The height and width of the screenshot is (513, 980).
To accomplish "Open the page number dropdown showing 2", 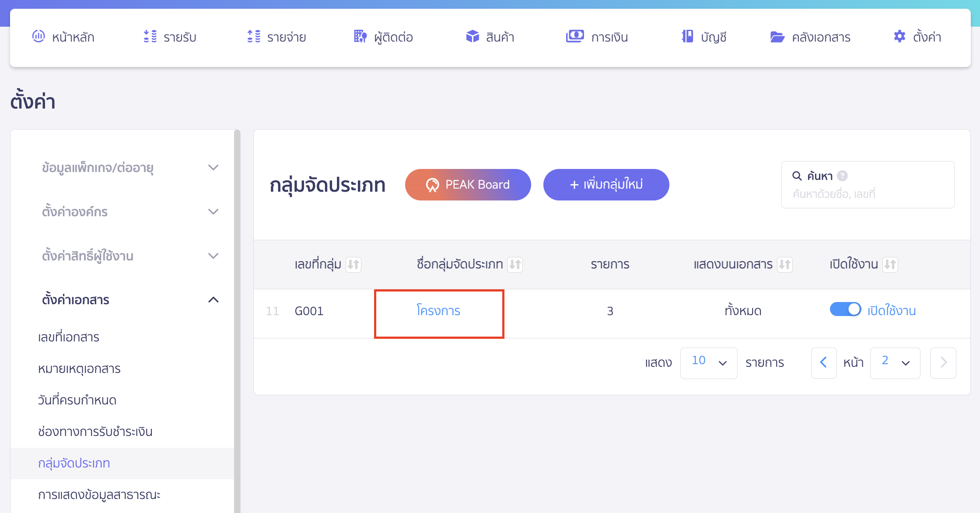I will pos(895,362).
